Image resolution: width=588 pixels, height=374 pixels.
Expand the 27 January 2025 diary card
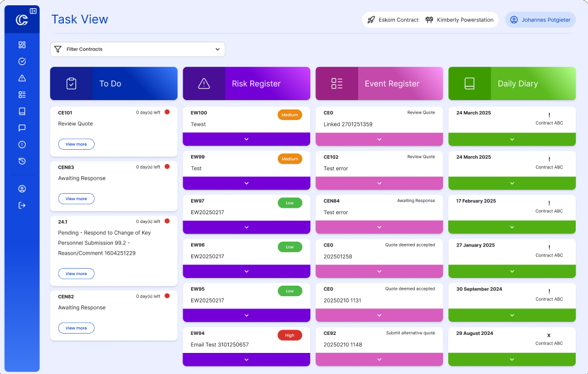512,271
